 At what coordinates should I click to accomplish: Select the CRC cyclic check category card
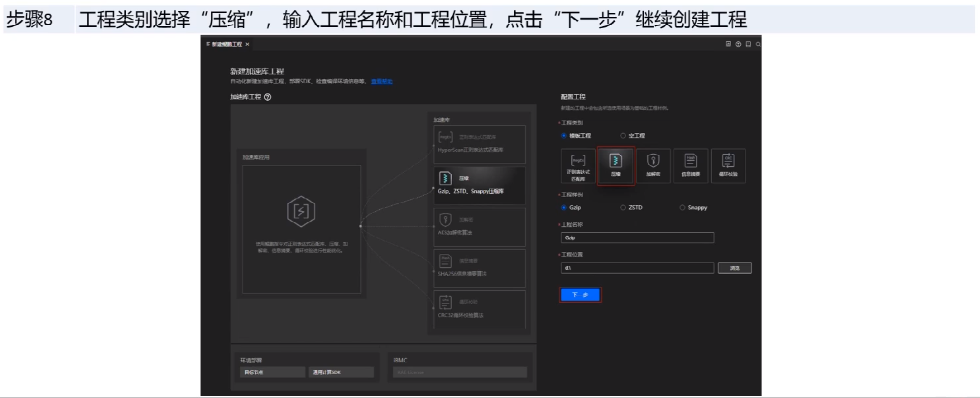tap(728, 166)
